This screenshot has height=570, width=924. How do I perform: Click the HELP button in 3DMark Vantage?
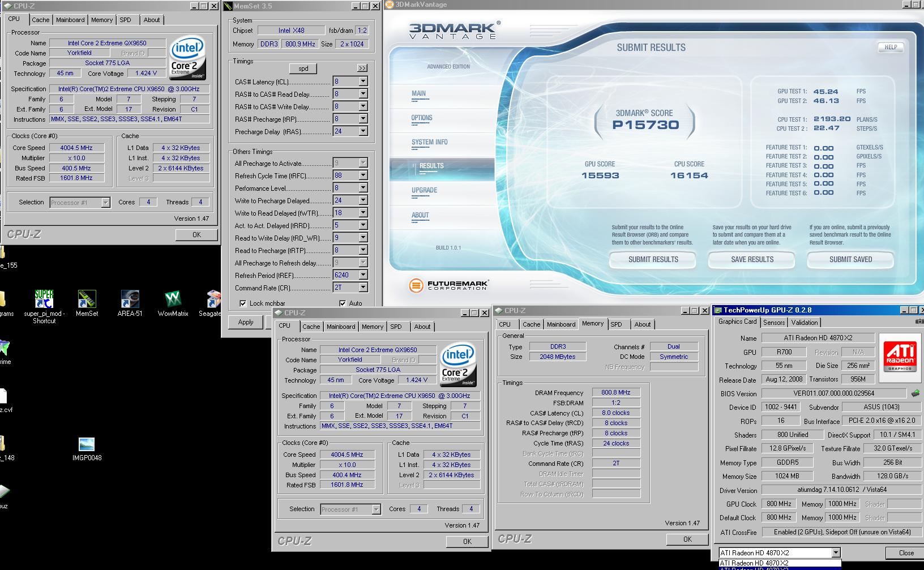(891, 48)
